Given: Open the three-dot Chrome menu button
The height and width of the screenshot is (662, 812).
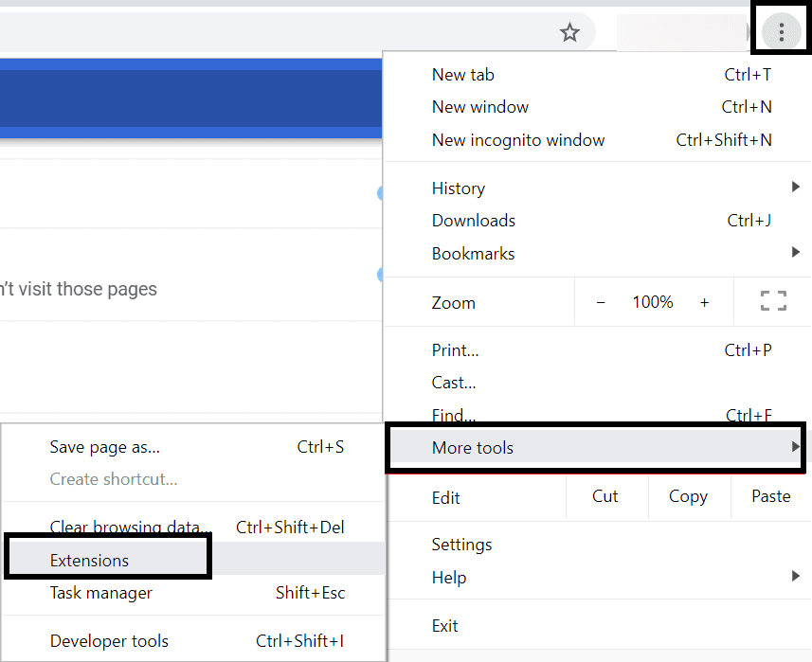Looking at the screenshot, I should [x=782, y=32].
